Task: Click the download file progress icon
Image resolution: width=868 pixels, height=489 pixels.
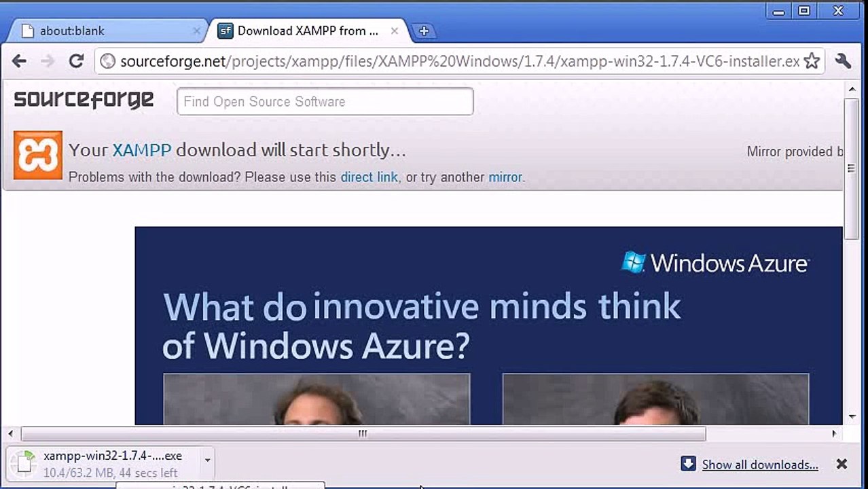Action: tap(25, 462)
